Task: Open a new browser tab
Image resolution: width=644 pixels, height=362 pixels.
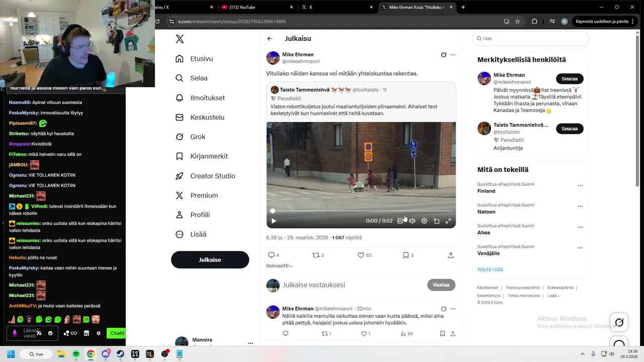Action: (463, 7)
